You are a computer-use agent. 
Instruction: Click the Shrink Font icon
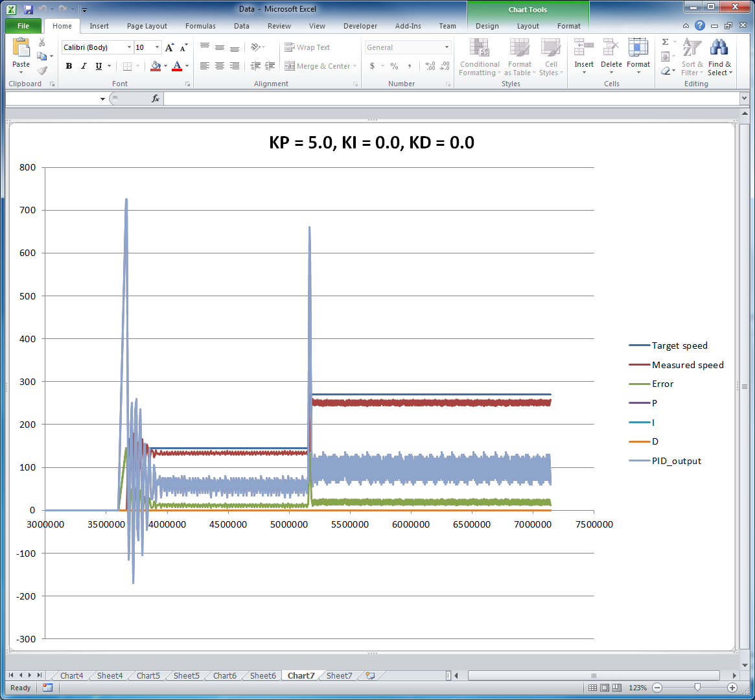pos(183,47)
